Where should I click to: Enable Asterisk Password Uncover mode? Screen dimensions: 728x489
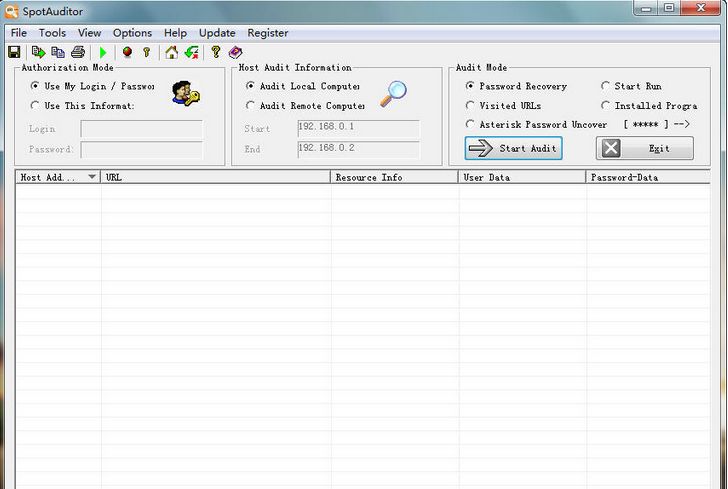(x=470, y=124)
